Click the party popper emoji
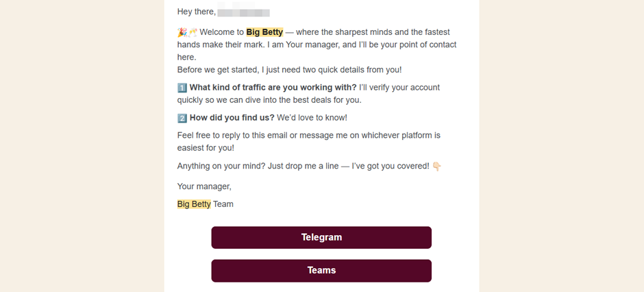The image size is (644, 292). (x=182, y=32)
